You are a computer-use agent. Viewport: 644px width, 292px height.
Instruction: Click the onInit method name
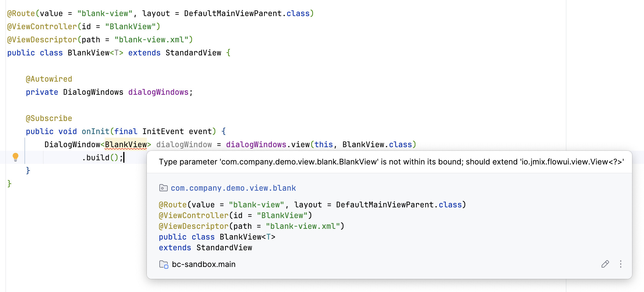[95, 131]
